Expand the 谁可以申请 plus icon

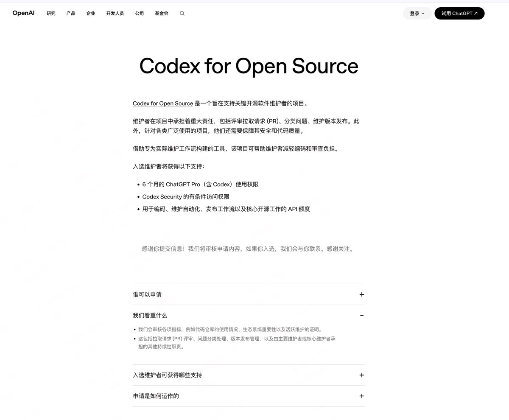point(361,294)
